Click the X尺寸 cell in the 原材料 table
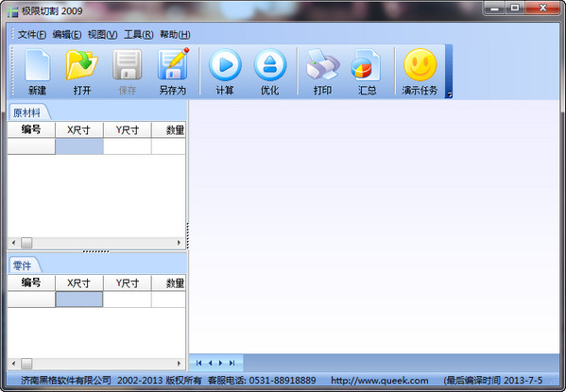This screenshot has height=392, width=566. [79, 146]
